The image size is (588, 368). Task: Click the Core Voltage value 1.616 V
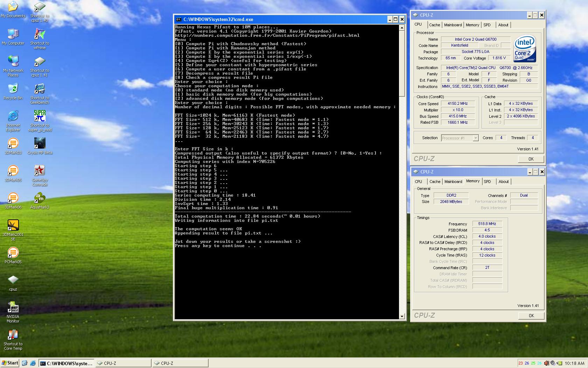499,58
